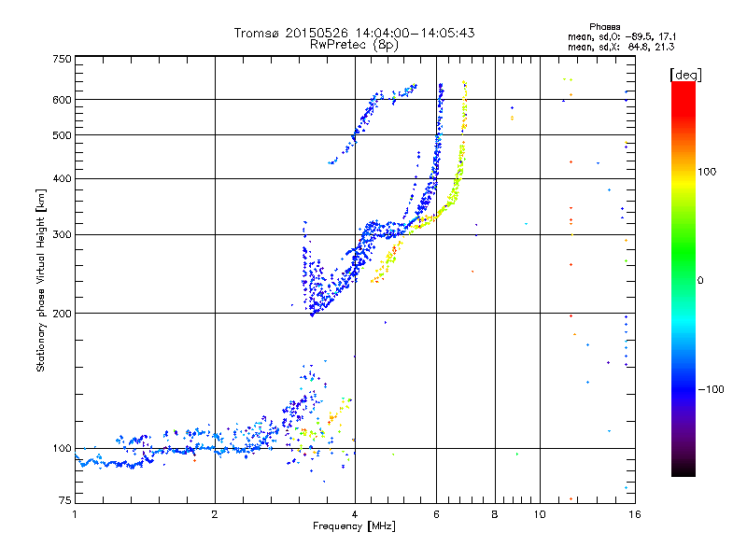Viewport: 747px width, 560px height.
Task: Click the y-axis tick label '750'
Action: click(x=63, y=59)
